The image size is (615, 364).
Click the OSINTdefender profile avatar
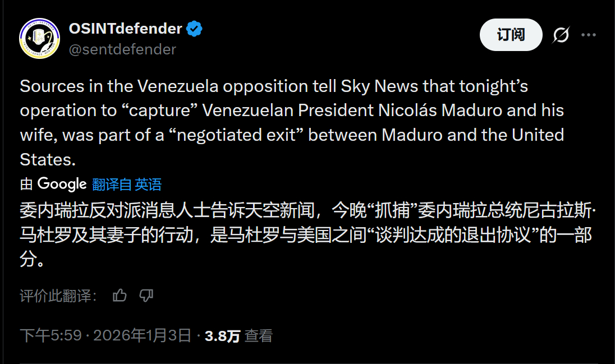(x=38, y=35)
